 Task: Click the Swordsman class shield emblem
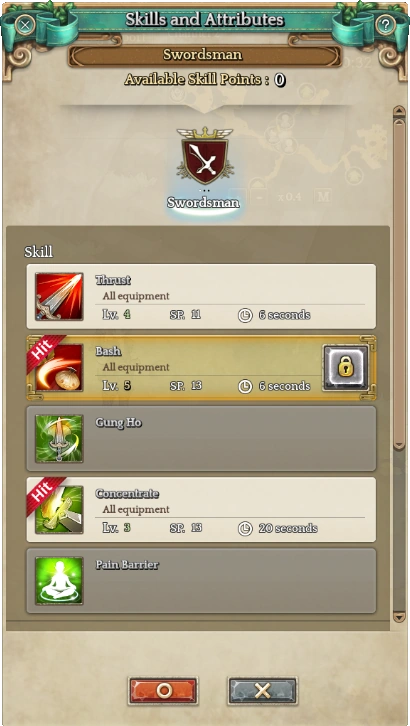click(205, 156)
